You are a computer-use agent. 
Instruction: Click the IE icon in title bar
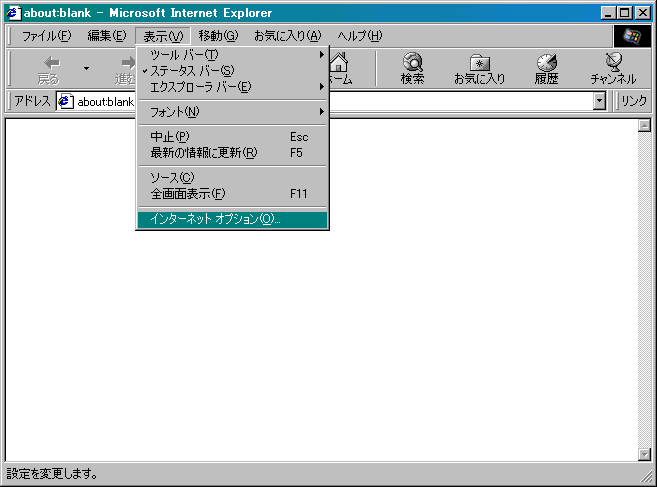tap(13, 13)
